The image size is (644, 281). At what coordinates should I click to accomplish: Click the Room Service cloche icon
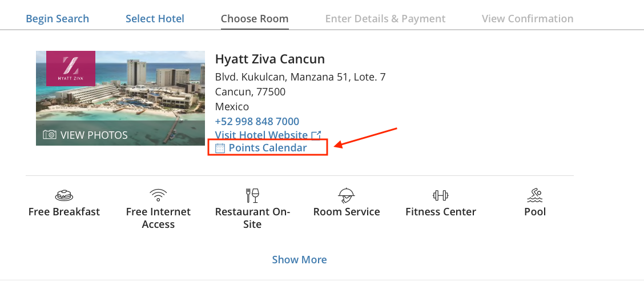pos(347,195)
